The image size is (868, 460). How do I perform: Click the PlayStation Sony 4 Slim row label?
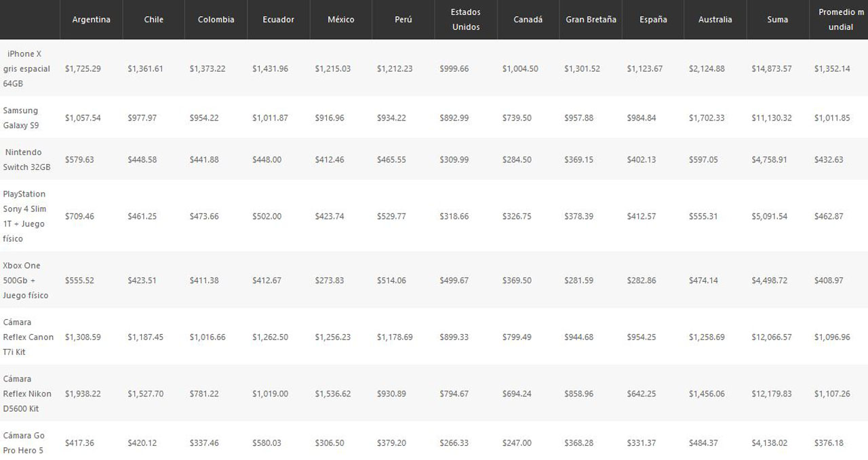click(24, 216)
